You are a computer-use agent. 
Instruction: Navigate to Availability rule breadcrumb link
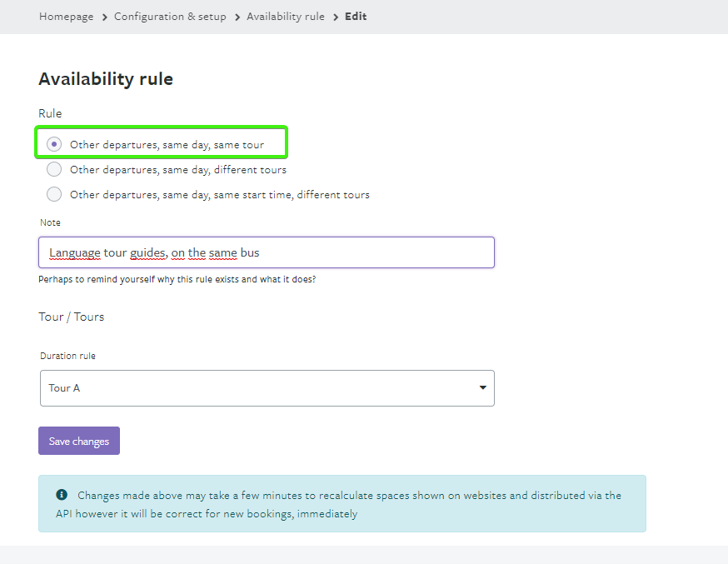tap(286, 17)
